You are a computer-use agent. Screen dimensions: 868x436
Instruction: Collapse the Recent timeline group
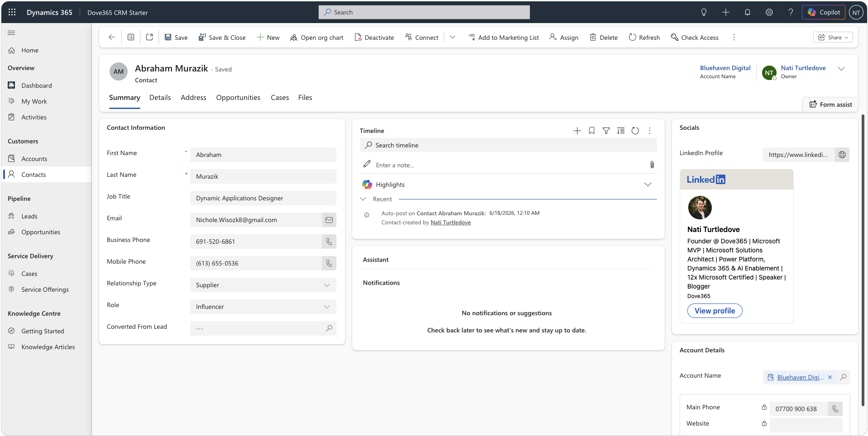363,199
